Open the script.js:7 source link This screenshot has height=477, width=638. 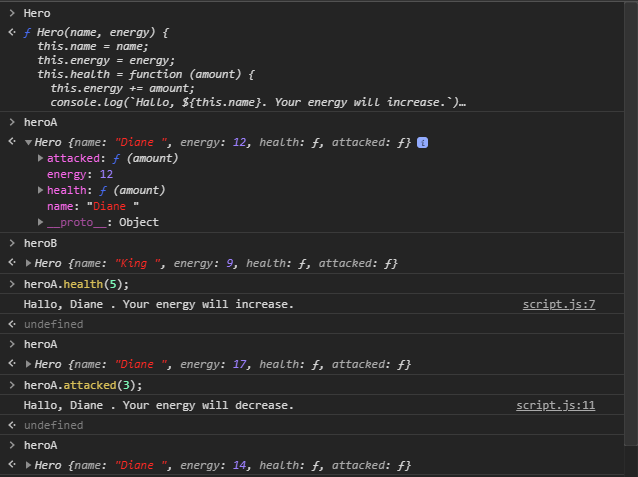pyautogui.click(x=559, y=304)
